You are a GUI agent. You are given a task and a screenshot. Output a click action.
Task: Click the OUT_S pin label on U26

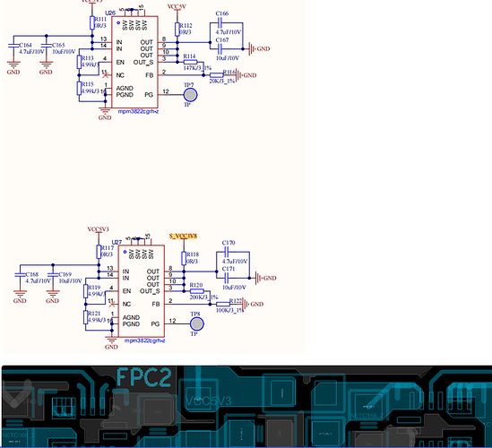point(143,62)
